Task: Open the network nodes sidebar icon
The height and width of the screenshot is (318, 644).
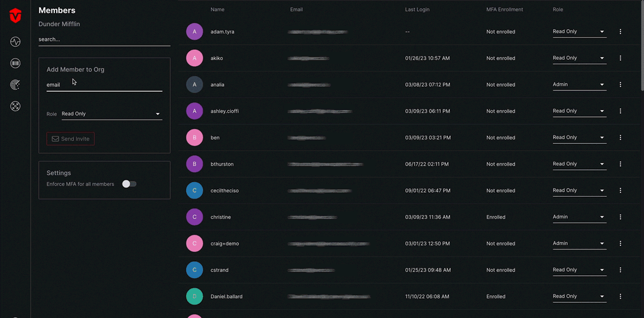Action: pyautogui.click(x=15, y=107)
